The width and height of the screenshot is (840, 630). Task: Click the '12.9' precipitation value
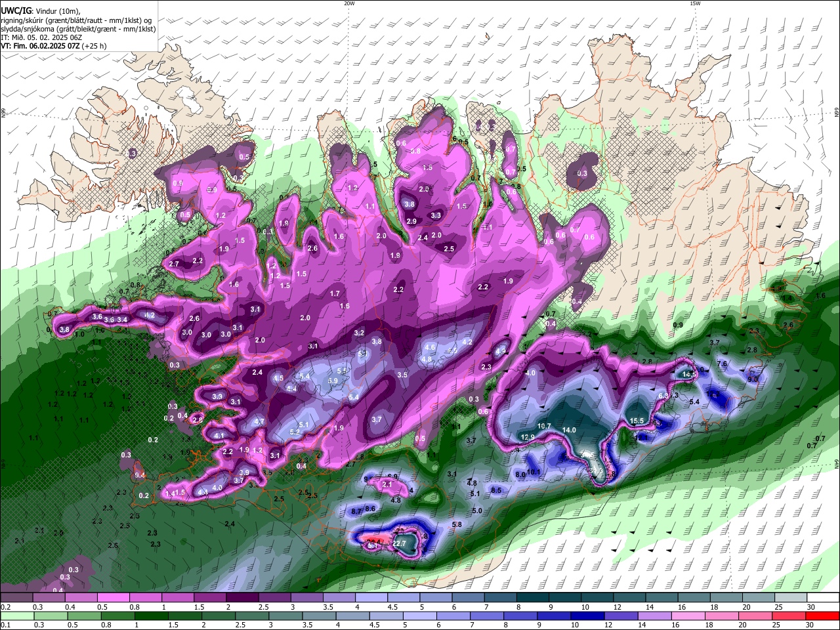528,437
